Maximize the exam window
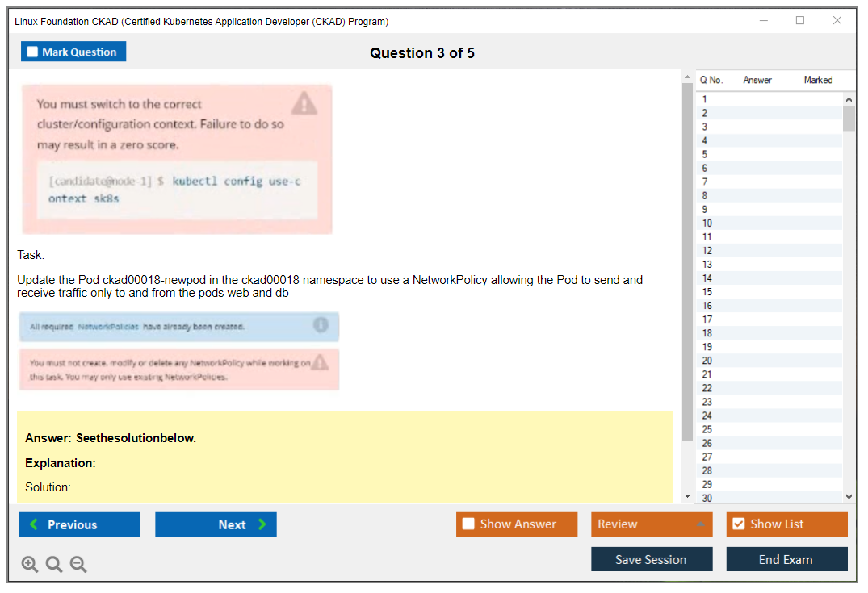The image size is (868, 593). coord(800,21)
